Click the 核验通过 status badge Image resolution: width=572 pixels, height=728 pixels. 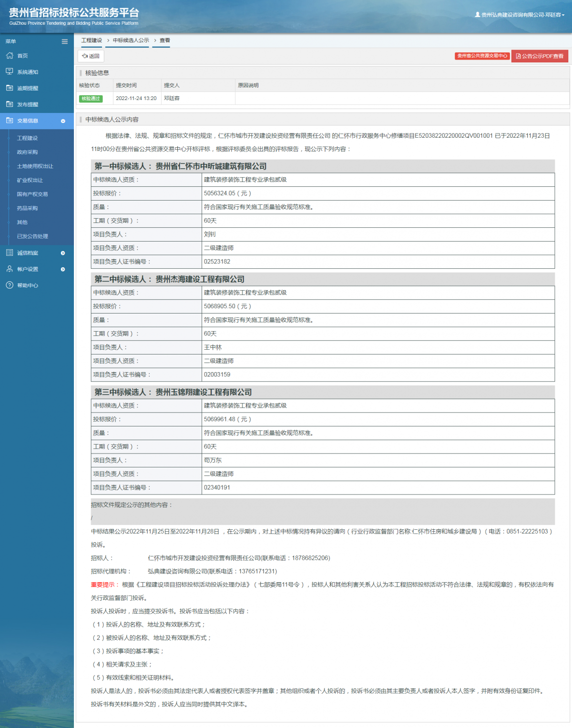pos(91,99)
